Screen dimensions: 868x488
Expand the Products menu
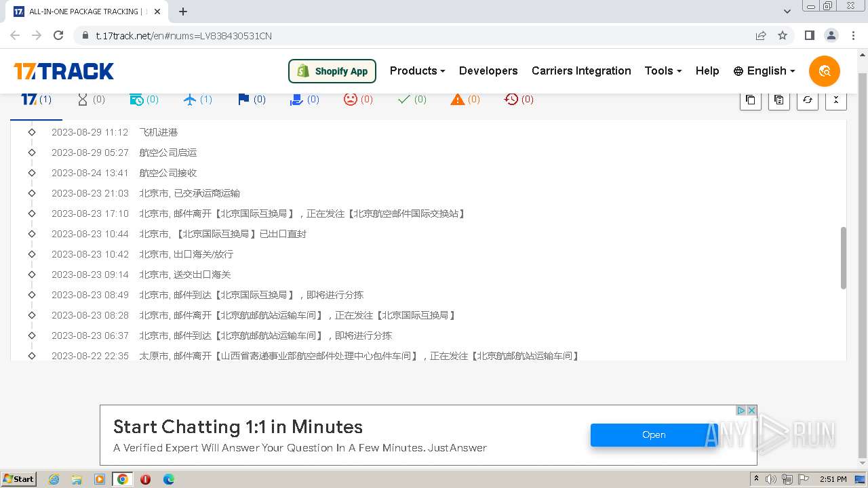(x=418, y=71)
